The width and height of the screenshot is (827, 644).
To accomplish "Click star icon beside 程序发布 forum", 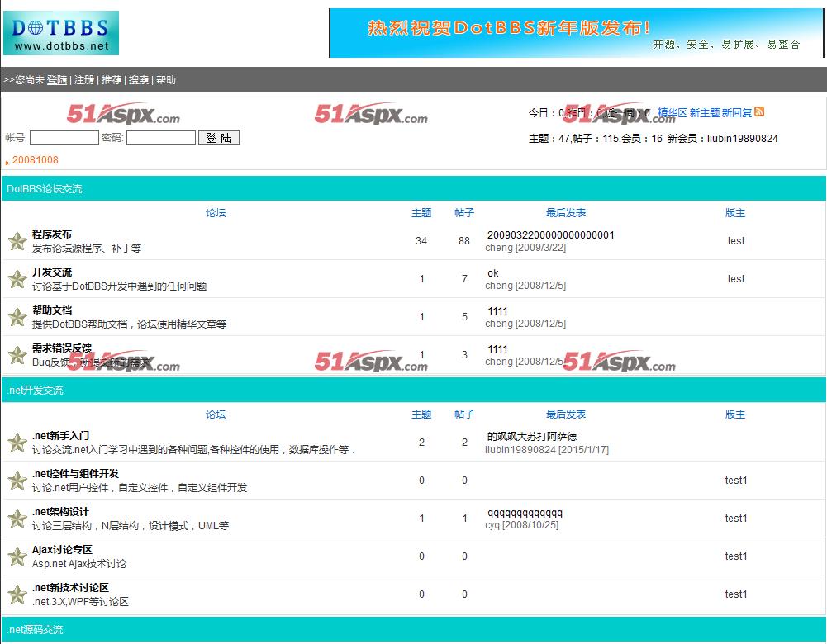I will [17, 241].
